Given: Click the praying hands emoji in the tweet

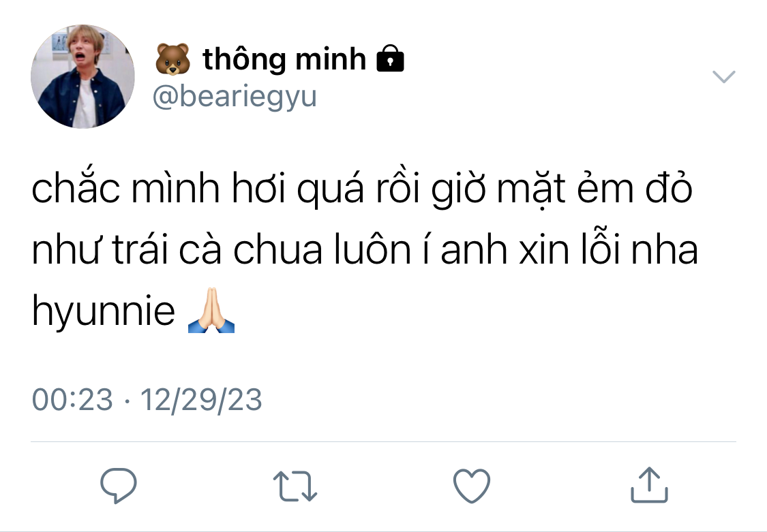Looking at the screenshot, I should click(x=211, y=310).
